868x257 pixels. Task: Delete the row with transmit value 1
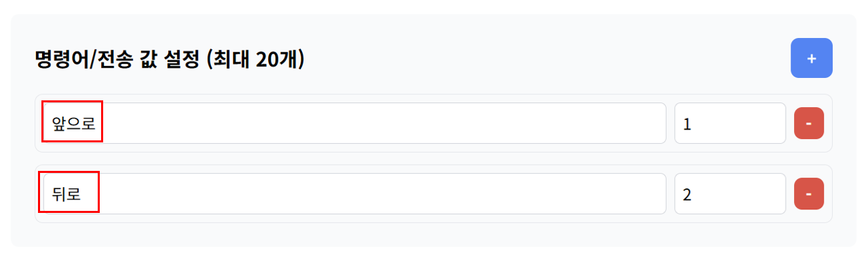809,123
